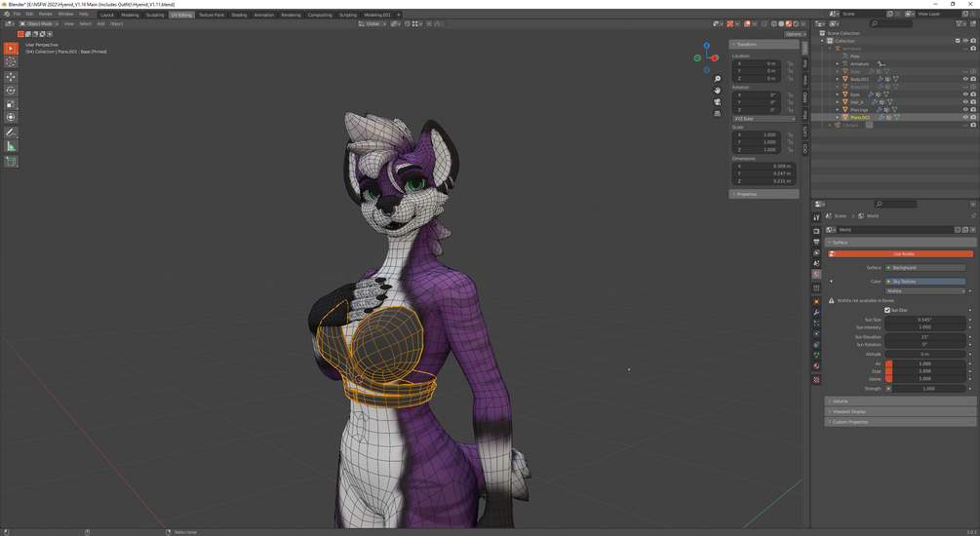Open the World properties tab
980x536 pixels.
pyautogui.click(x=816, y=274)
